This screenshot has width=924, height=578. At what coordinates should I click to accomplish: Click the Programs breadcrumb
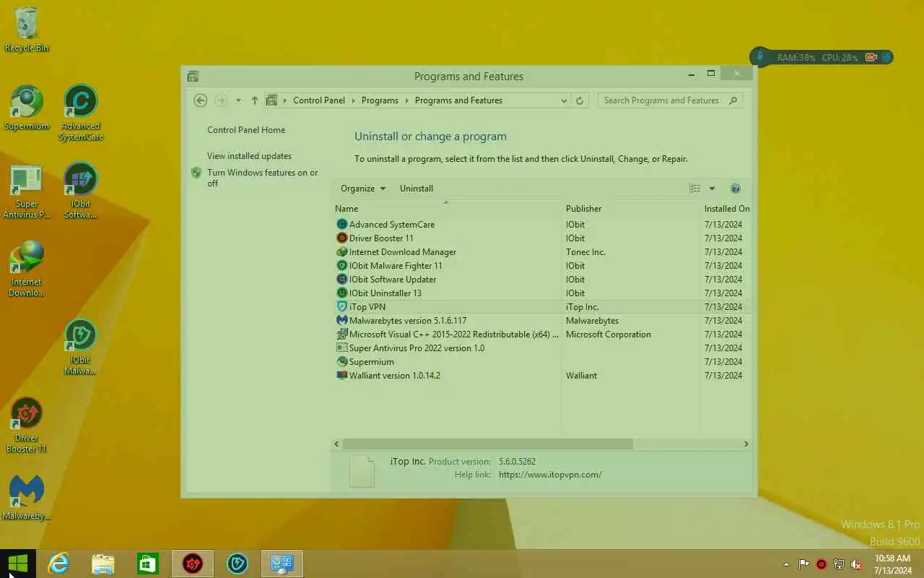(380, 100)
